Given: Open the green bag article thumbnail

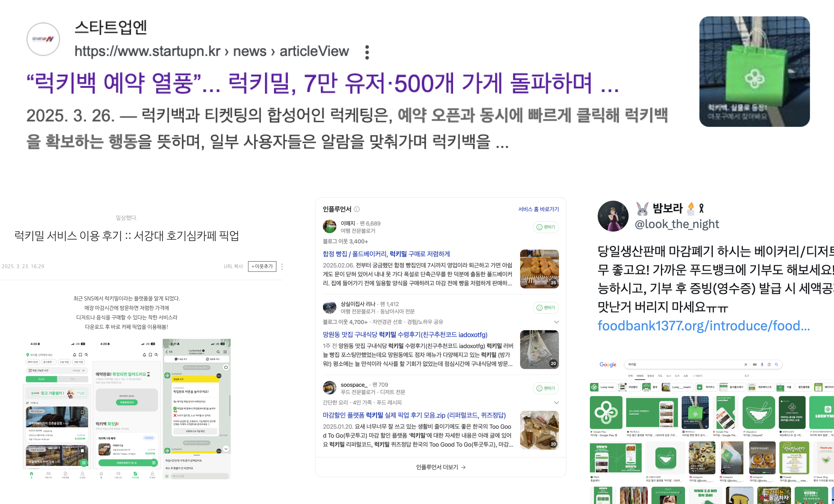Looking at the screenshot, I should 754,71.
